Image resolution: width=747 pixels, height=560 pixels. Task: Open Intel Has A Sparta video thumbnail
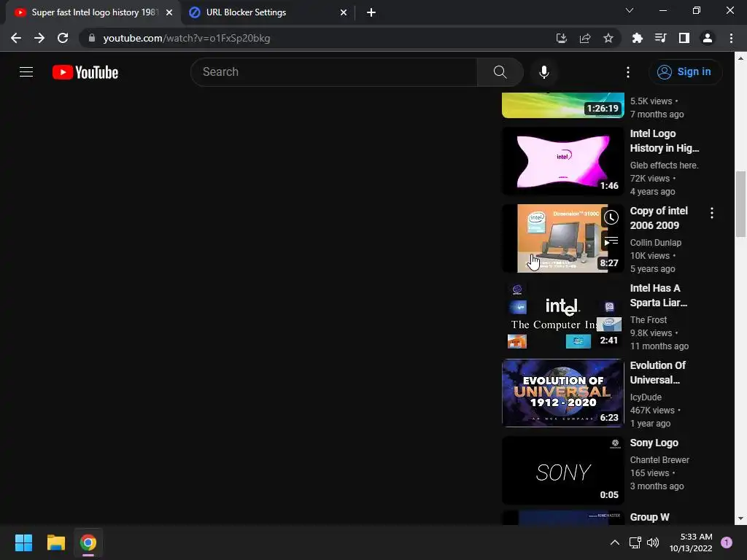(563, 316)
